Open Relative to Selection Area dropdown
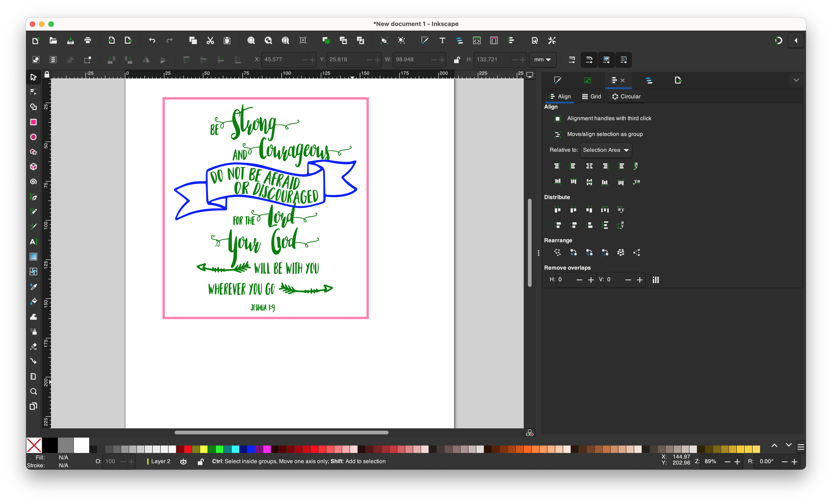Screen dimensions: 832x504 pyautogui.click(x=606, y=150)
